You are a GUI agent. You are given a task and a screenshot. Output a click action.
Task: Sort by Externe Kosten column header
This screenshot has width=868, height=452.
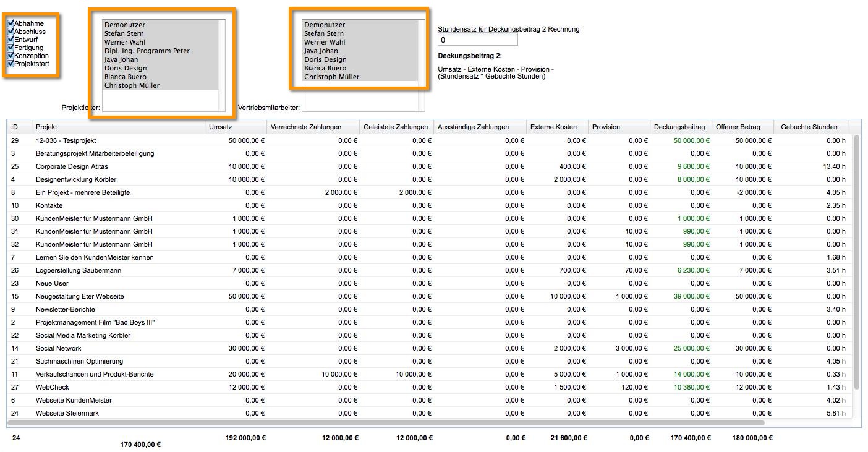coord(557,127)
